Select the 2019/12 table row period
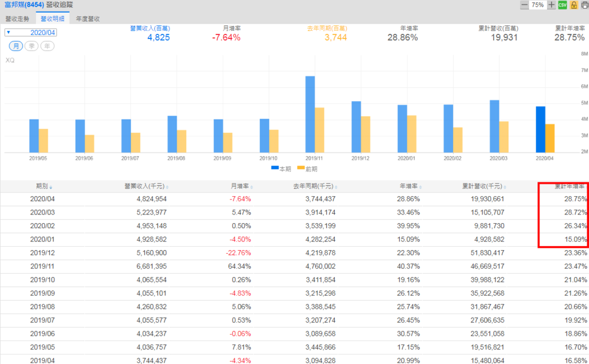Image resolution: width=589 pixels, height=364 pixels. coord(42,253)
